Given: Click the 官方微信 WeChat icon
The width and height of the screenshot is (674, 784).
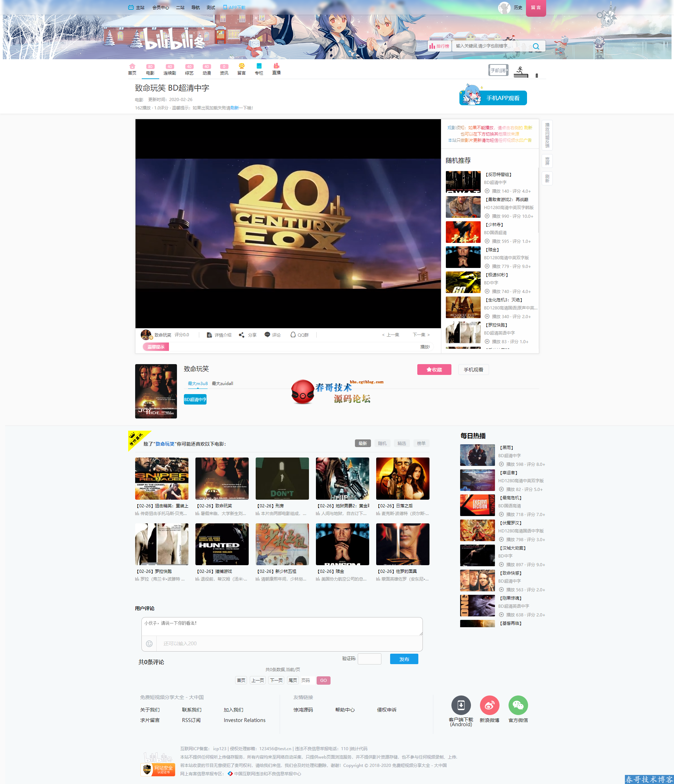Looking at the screenshot, I should 518,705.
